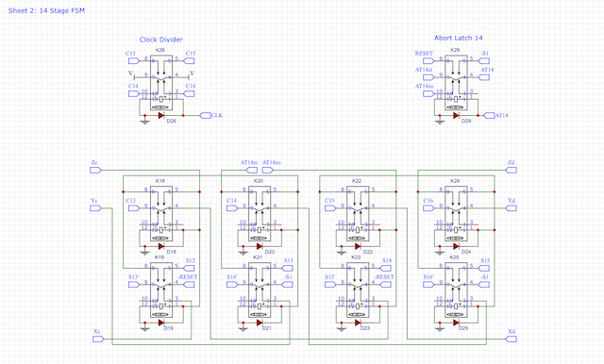Image resolution: width=604 pixels, height=364 pixels.
Task: Click the S12 port at K19
Action: (189, 268)
